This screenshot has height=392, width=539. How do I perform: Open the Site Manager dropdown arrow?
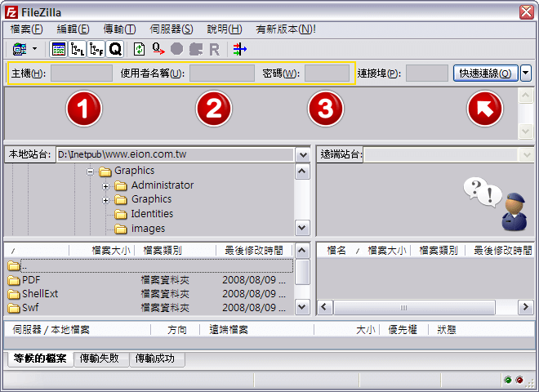[x=35, y=49]
